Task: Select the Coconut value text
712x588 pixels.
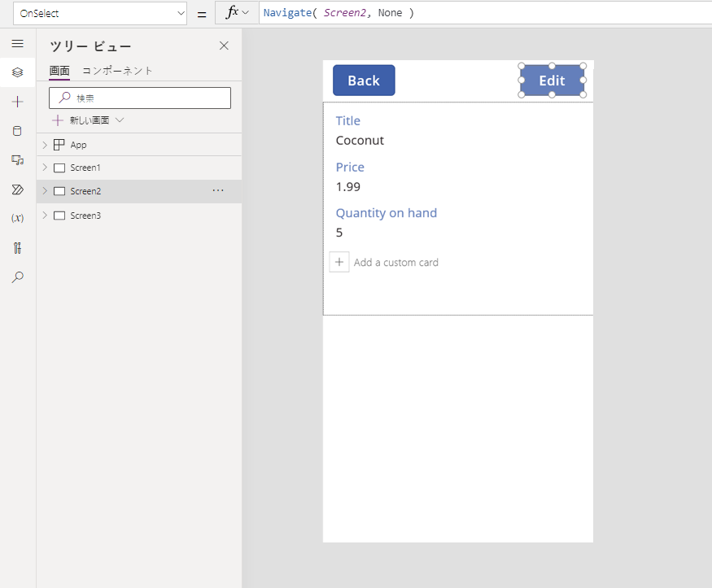Action: 360,141
